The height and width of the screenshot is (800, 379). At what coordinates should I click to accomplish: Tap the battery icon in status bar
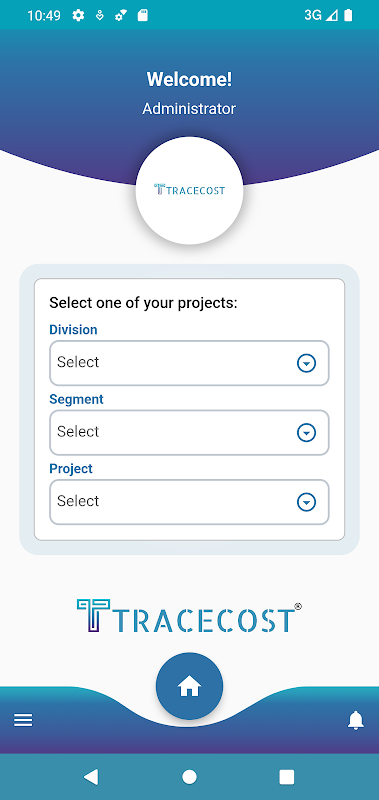(x=348, y=15)
